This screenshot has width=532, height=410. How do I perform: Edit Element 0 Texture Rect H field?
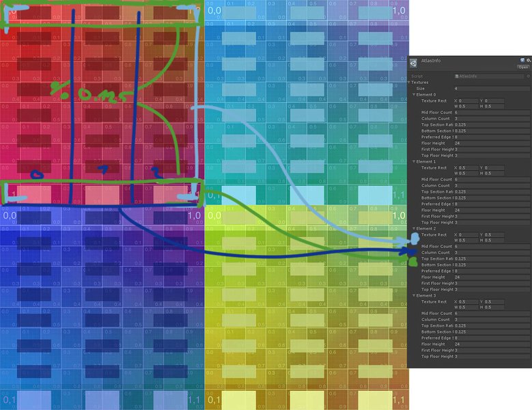click(x=494, y=106)
